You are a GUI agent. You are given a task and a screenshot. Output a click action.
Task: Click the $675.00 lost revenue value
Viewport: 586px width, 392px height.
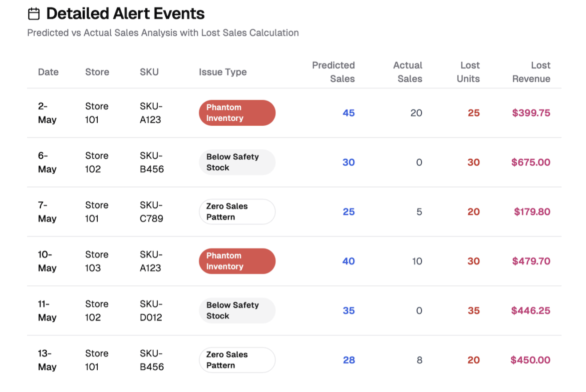tap(530, 162)
